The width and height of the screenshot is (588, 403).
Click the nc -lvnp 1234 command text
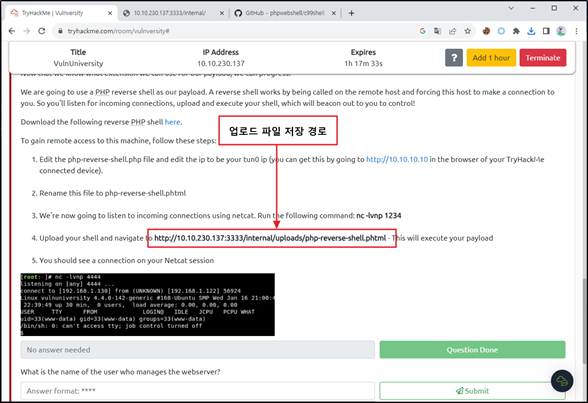[x=378, y=216]
